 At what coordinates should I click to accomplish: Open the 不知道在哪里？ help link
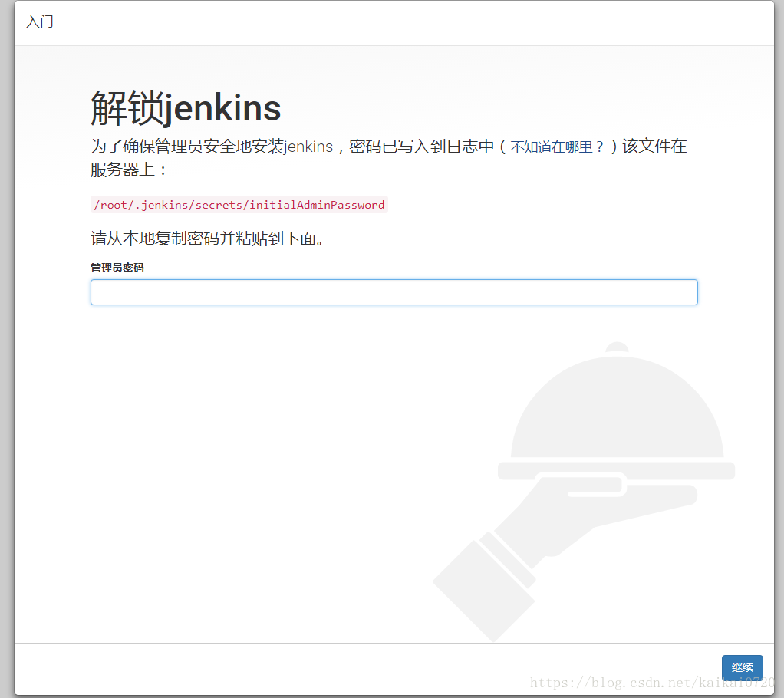point(558,147)
